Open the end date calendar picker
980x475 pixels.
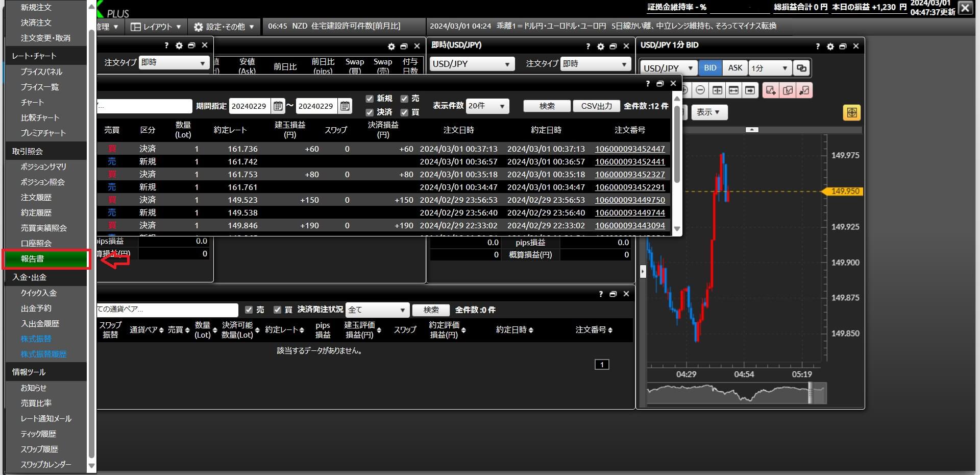(345, 106)
